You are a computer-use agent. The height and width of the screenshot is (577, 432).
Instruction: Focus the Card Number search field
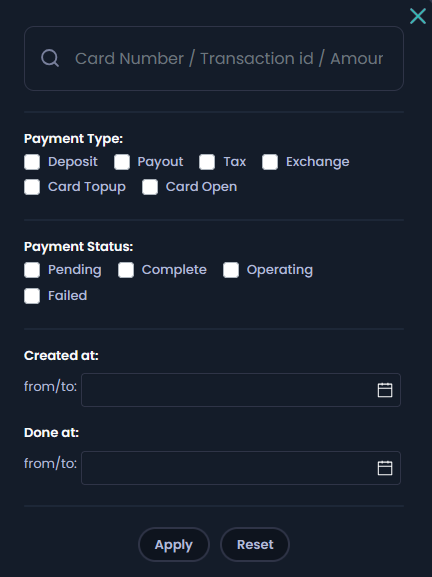pos(214,59)
